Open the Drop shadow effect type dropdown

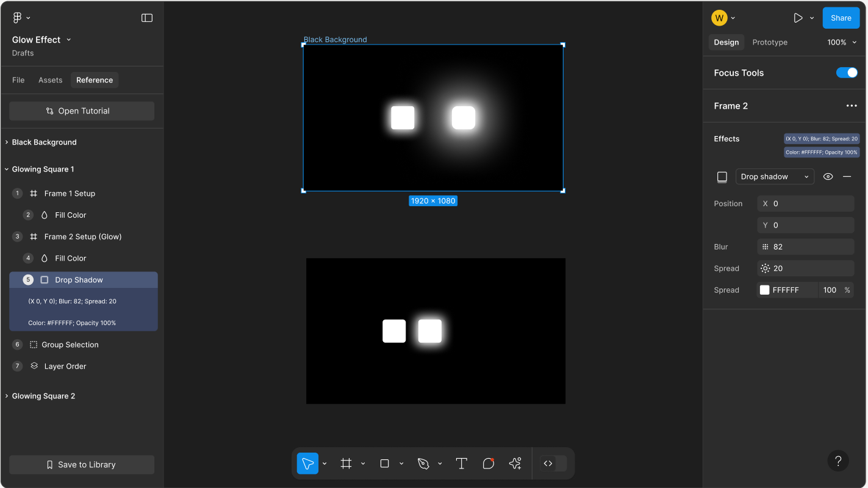coord(775,176)
